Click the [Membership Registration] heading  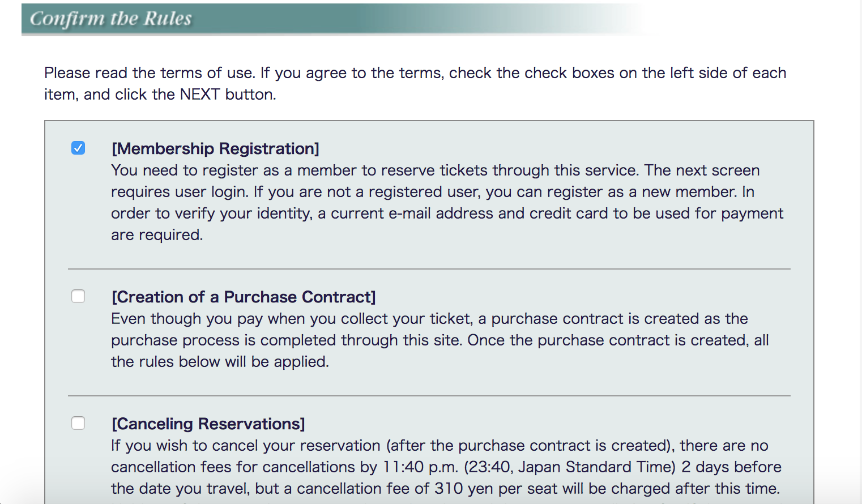(215, 149)
